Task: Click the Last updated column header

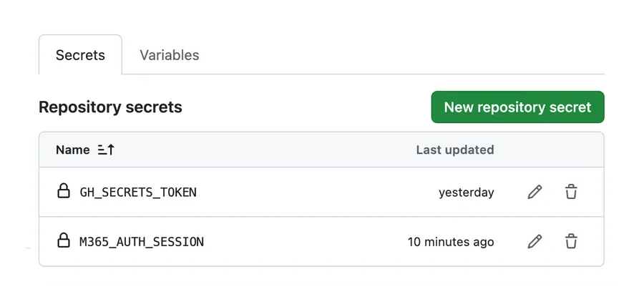Action: tap(455, 150)
